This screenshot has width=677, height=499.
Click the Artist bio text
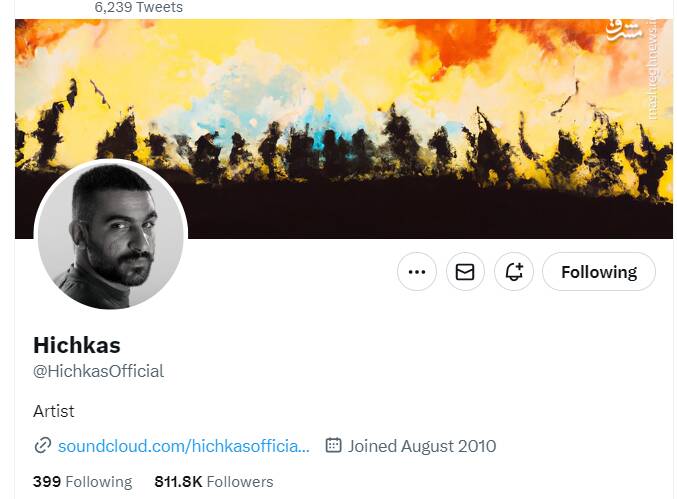pos(54,411)
